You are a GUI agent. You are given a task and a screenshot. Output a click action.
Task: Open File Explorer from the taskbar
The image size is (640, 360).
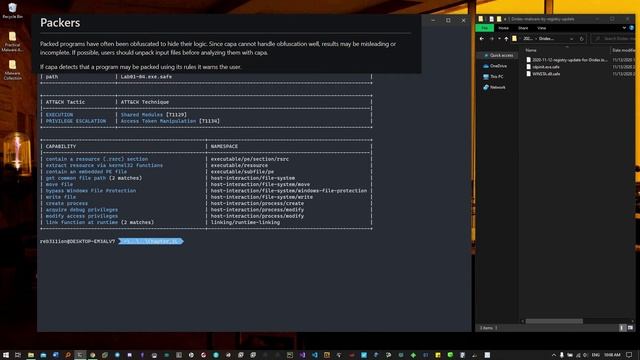click(31, 355)
